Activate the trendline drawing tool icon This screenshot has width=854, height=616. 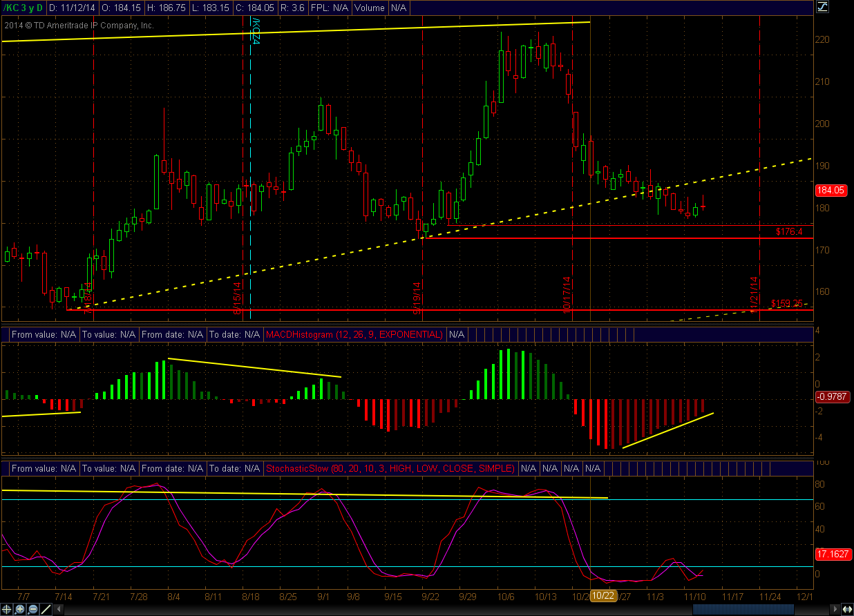(x=46, y=609)
